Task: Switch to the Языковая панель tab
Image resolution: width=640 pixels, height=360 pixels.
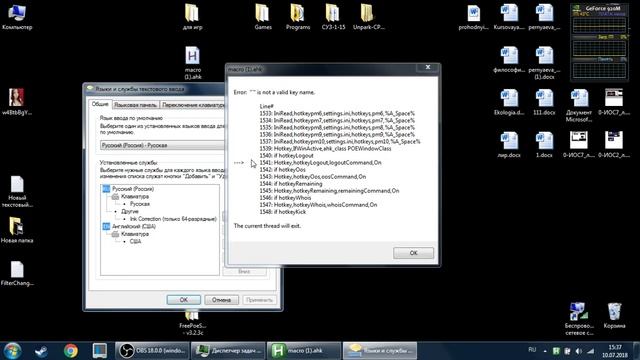Action: click(x=135, y=105)
